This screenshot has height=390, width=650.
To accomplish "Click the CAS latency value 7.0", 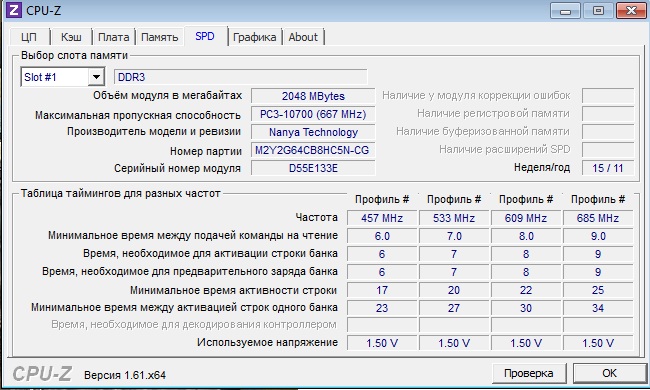I will [454, 236].
